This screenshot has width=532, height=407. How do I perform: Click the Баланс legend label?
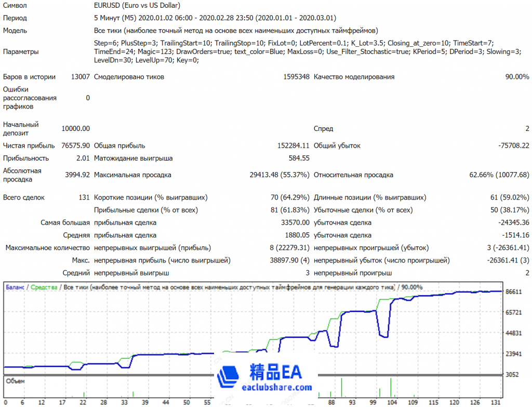pyautogui.click(x=15, y=287)
